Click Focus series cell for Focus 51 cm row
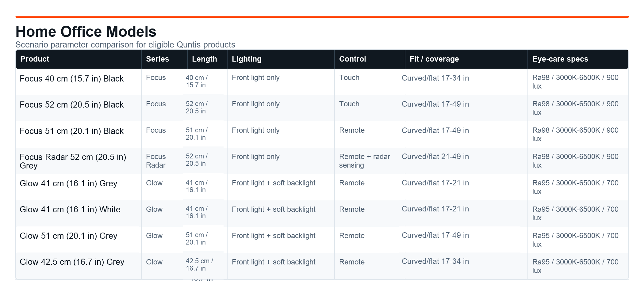Viewport: 644px width, 296px height. (x=156, y=130)
